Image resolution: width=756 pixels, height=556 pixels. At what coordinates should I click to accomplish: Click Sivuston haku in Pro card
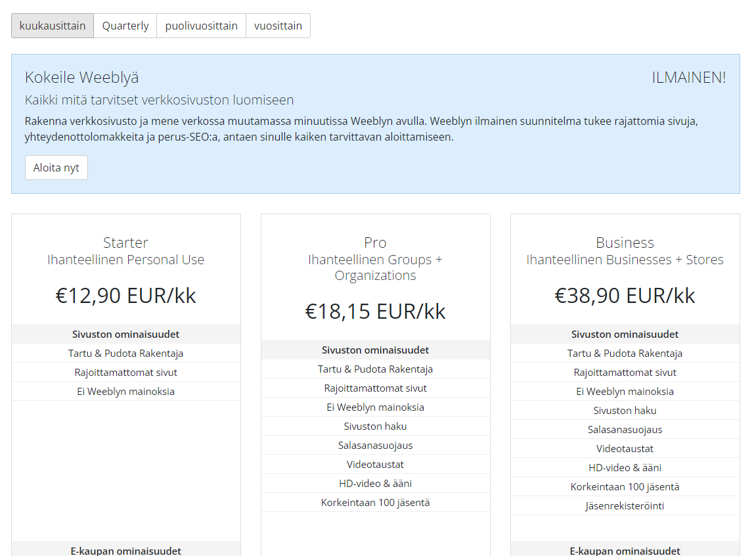point(376,427)
